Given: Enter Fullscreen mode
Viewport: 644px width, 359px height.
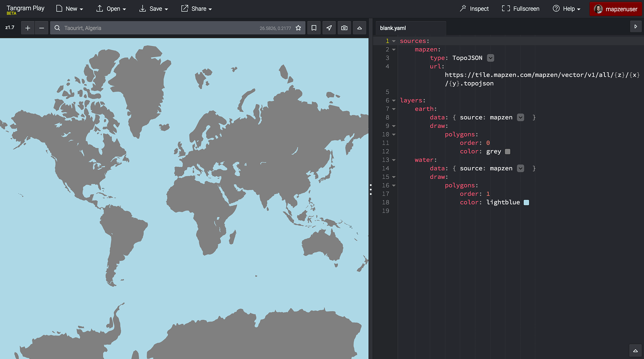Looking at the screenshot, I should [520, 9].
